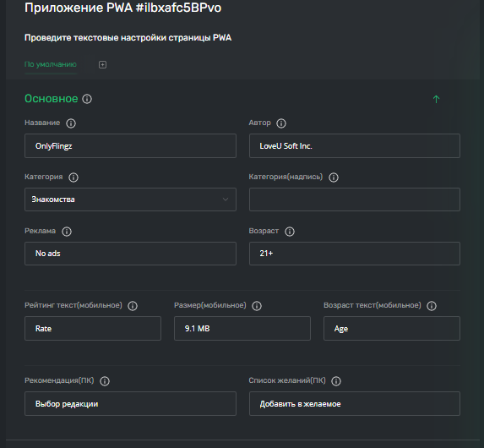Open the Знакомства category dropdown

131,199
